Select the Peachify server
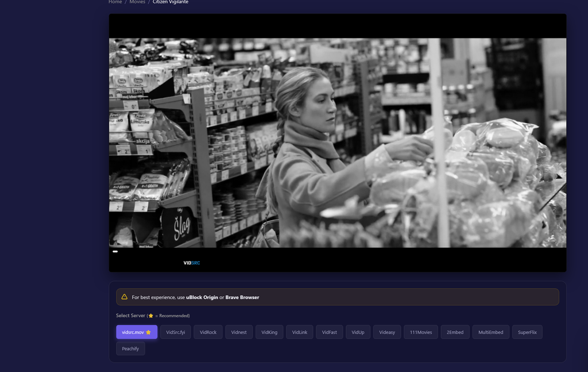588x372 pixels. tap(130, 349)
